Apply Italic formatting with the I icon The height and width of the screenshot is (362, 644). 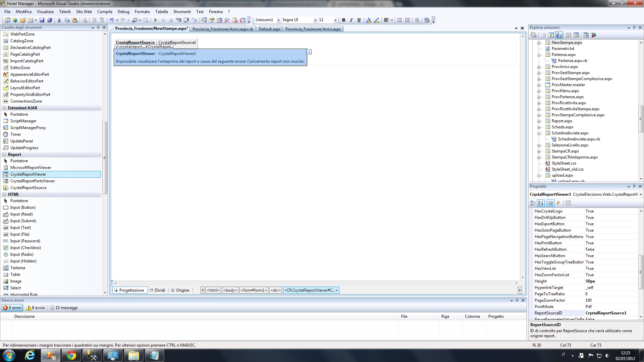351,20
